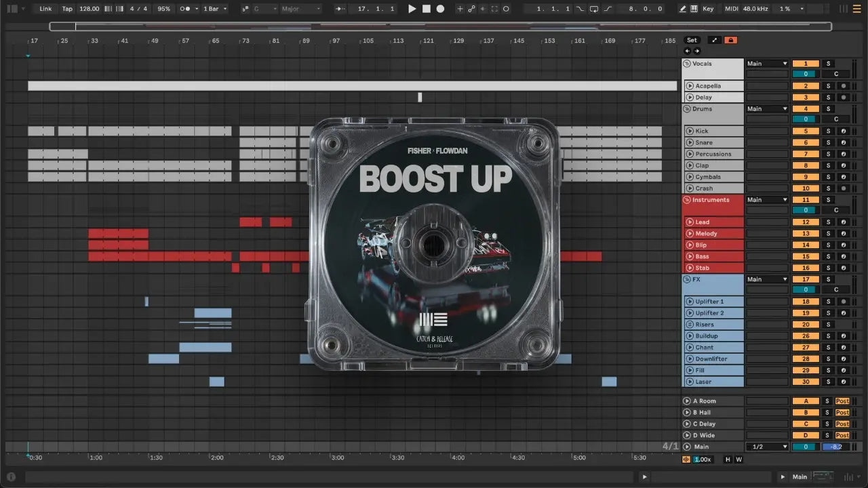Toggle Follow playback arrow icon
Screen dimensions: 868x488
tap(340, 9)
